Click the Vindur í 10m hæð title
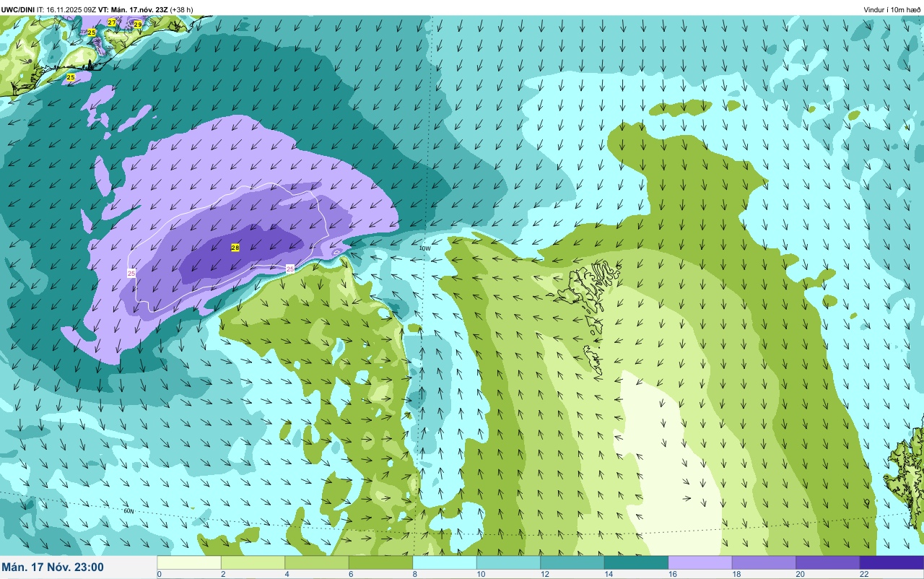The image size is (924, 579). 892,9
